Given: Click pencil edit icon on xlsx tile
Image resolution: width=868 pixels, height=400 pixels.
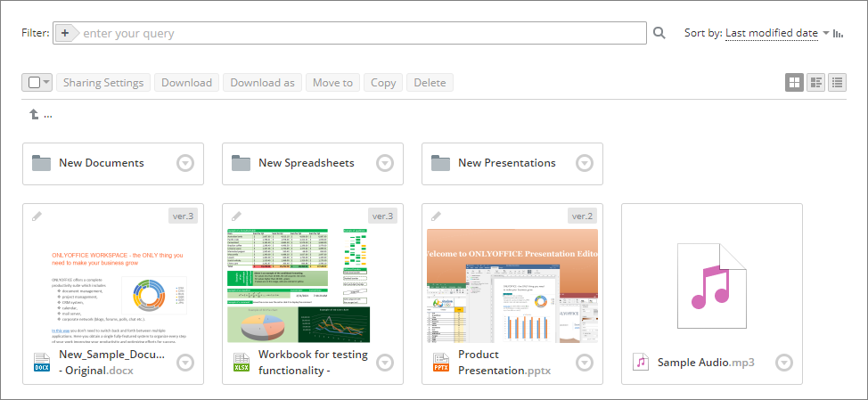Looking at the screenshot, I should click(236, 216).
